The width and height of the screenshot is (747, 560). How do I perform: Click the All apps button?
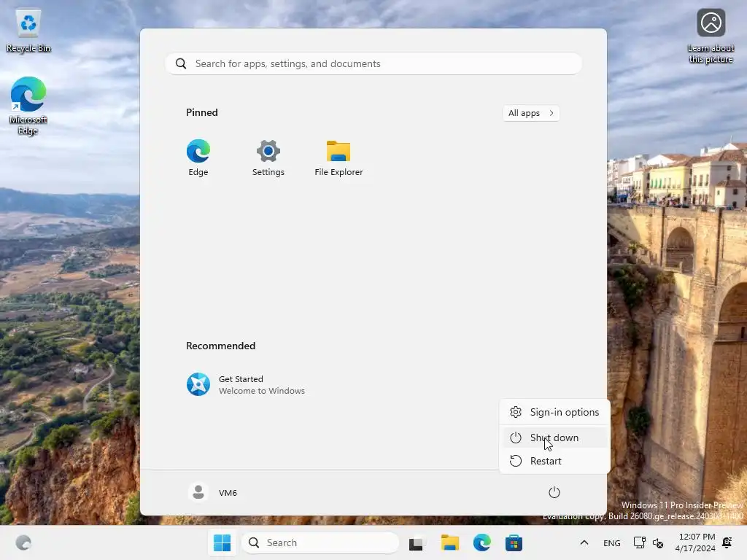tap(531, 113)
